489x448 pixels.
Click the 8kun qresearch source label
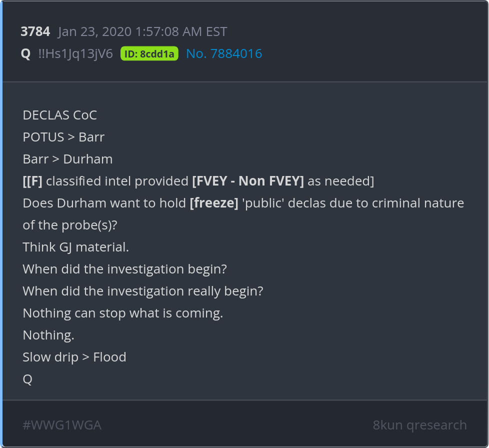pos(419,425)
